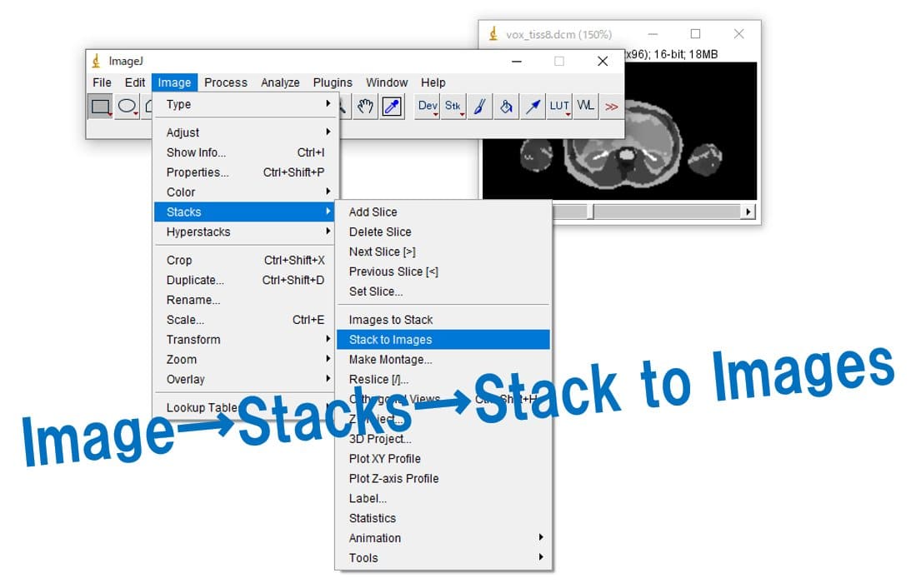Select the Rectangle selection tool
The width and height of the screenshot is (916, 588).
coord(101,107)
